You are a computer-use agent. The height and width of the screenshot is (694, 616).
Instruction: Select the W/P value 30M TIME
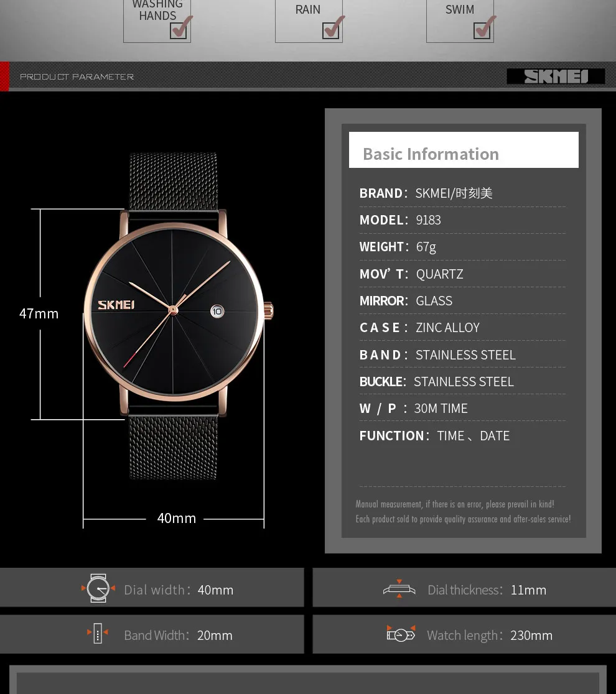(441, 409)
